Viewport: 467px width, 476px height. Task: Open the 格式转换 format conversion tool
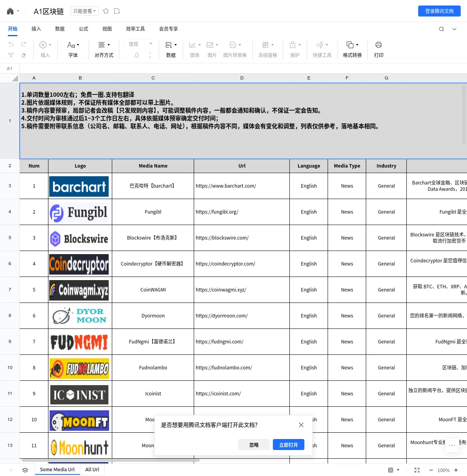pyautogui.click(x=352, y=50)
